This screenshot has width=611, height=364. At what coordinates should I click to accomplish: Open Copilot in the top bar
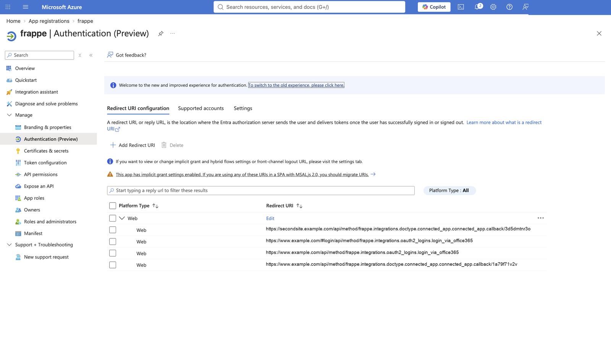coord(434,7)
